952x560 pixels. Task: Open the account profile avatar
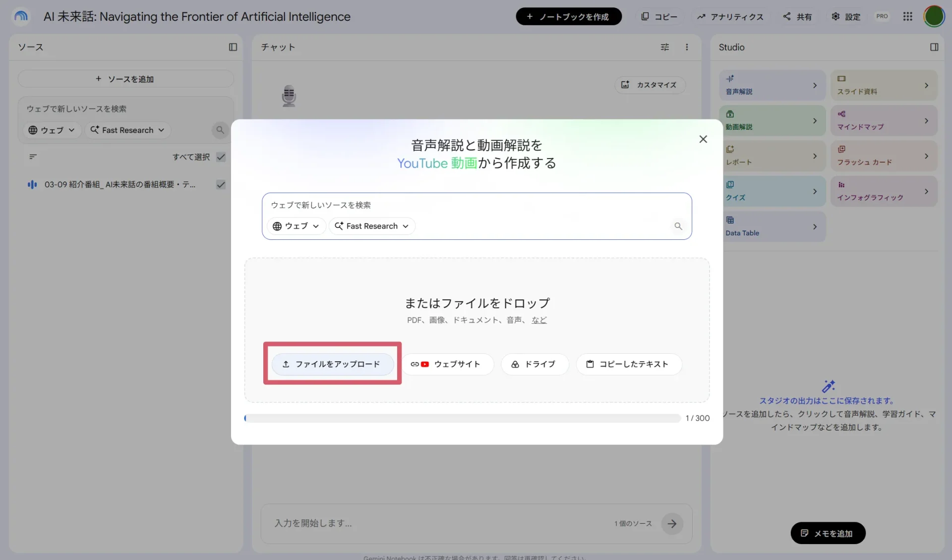(x=934, y=16)
